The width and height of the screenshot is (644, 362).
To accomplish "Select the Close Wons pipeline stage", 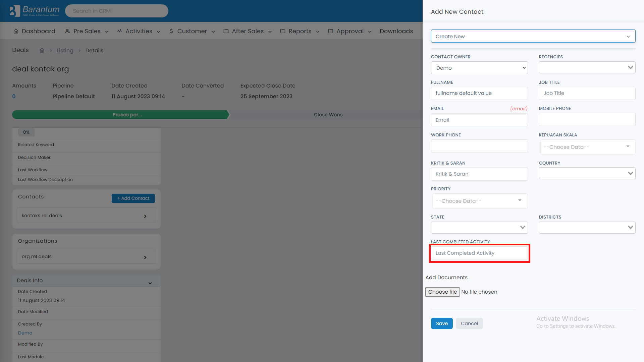I will pos(328,115).
